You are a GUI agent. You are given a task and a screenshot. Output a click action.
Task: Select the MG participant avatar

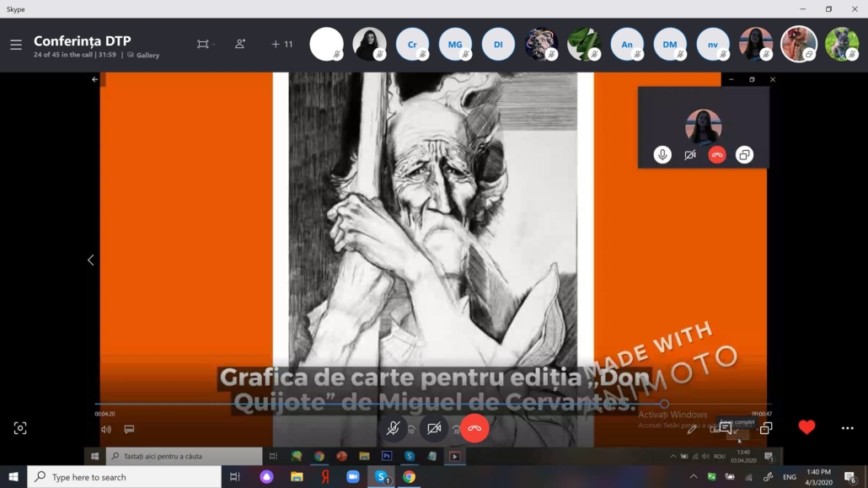tap(455, 45)
